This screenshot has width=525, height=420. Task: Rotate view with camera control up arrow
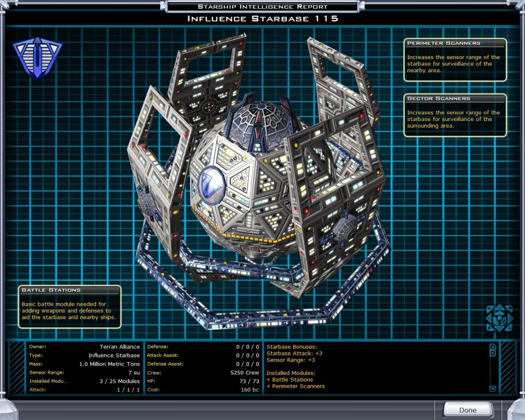499,307
